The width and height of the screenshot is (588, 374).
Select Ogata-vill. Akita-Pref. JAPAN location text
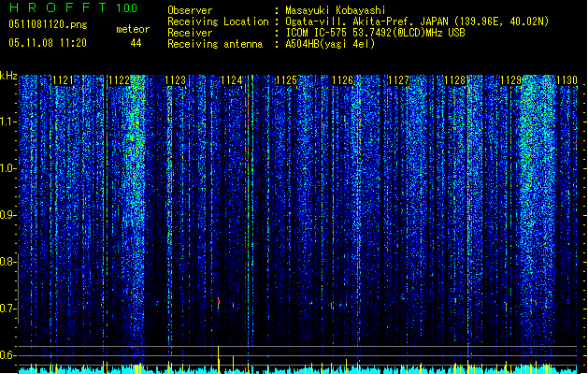click(x=417, y=22)
